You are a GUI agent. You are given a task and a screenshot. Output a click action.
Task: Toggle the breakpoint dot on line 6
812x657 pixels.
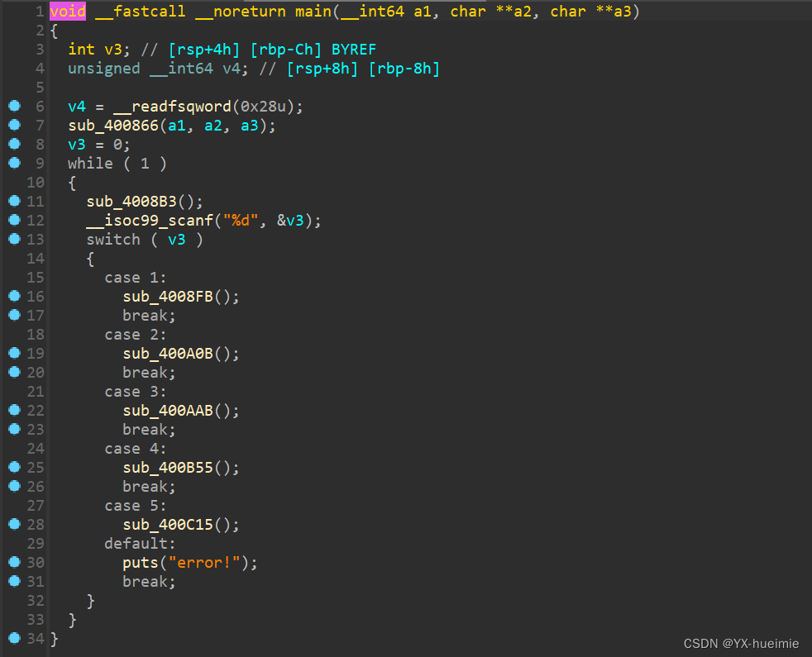click(13, 106)
